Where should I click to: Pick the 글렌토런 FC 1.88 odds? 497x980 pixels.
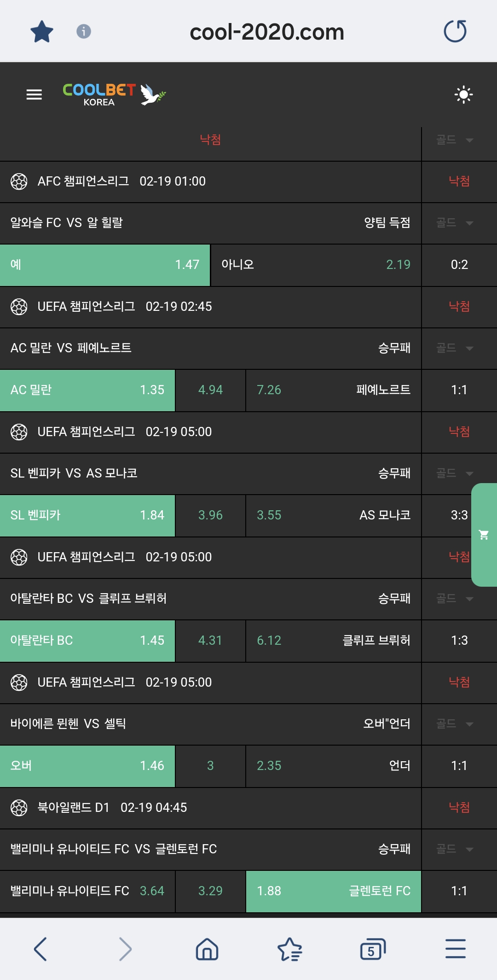(x=333, y=891)
